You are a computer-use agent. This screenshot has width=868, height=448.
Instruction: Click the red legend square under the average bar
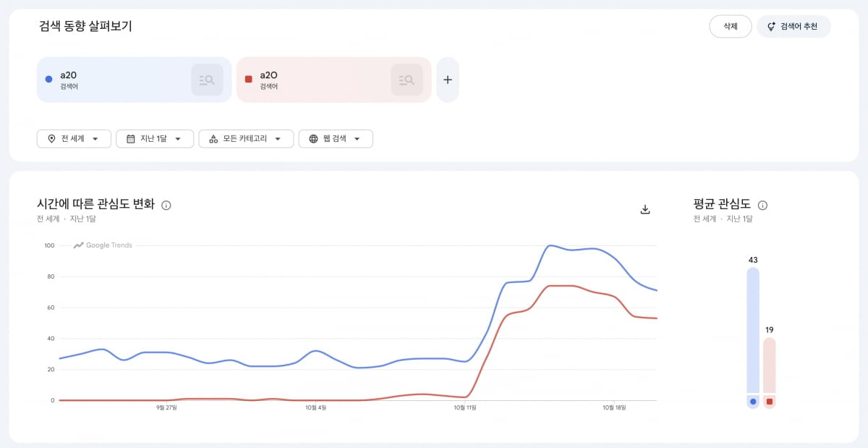(769, 402)
